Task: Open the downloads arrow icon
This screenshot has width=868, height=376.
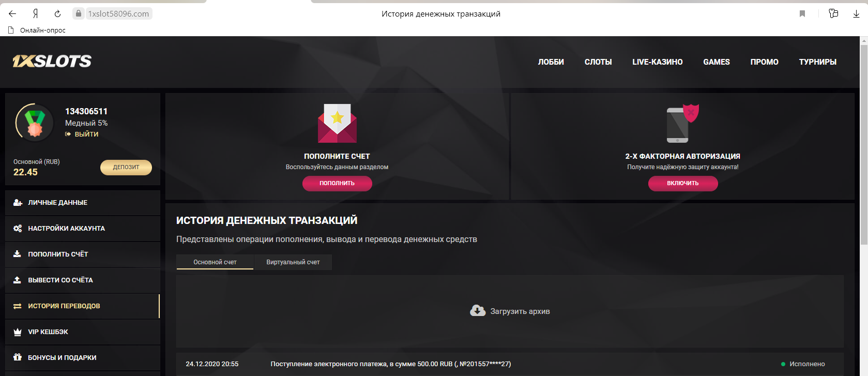Action: 856,13
